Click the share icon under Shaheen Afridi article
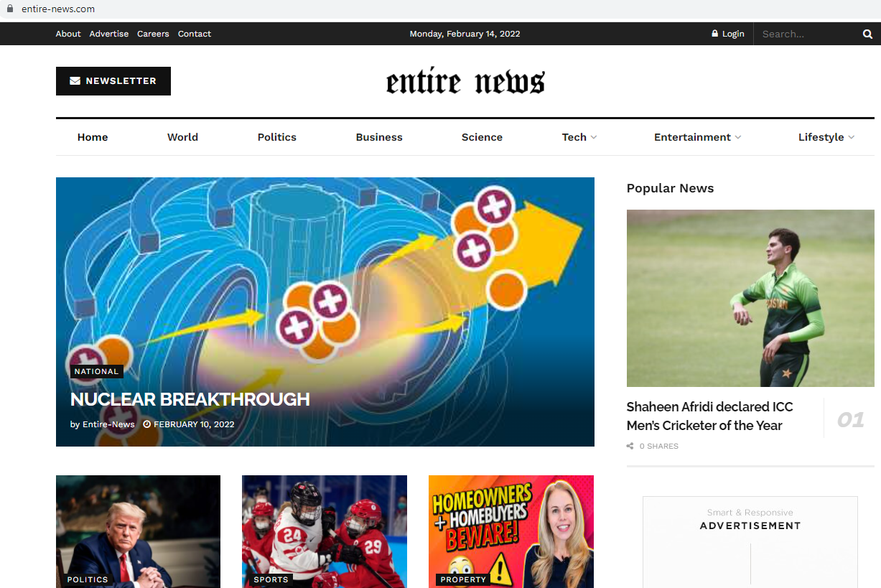This screenshot has width=881, height=588. tap(630, 447)
